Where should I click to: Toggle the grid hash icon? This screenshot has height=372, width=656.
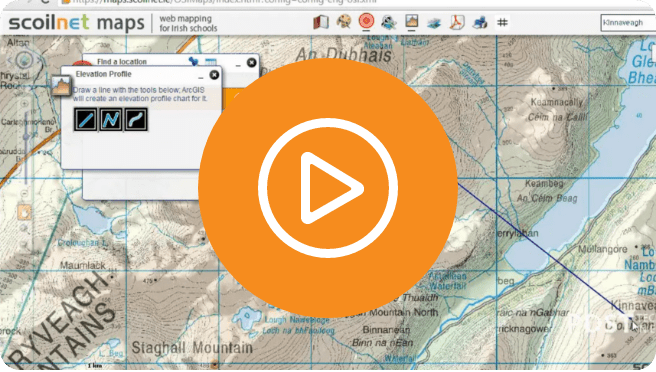502,22
